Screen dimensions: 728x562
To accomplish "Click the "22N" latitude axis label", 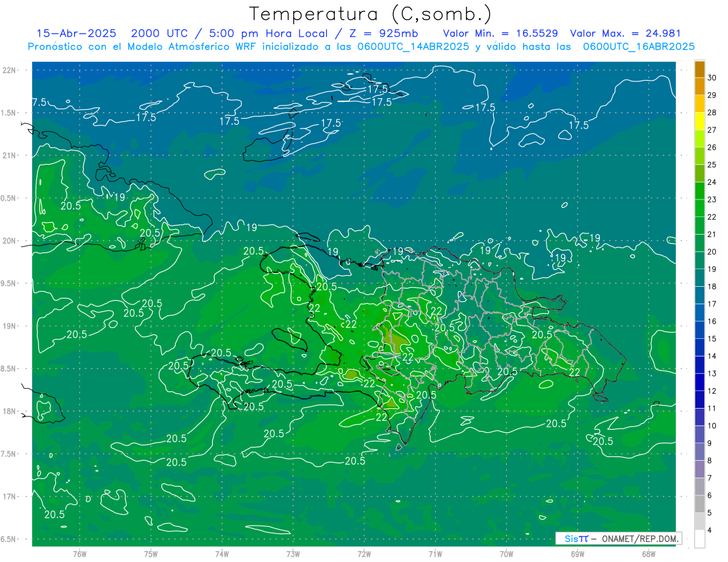I will [x=10, y=70].
